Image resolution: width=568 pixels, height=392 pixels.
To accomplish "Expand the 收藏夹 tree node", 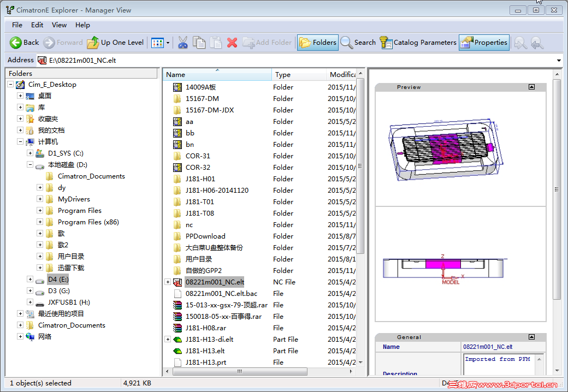I will pos(20,118).
